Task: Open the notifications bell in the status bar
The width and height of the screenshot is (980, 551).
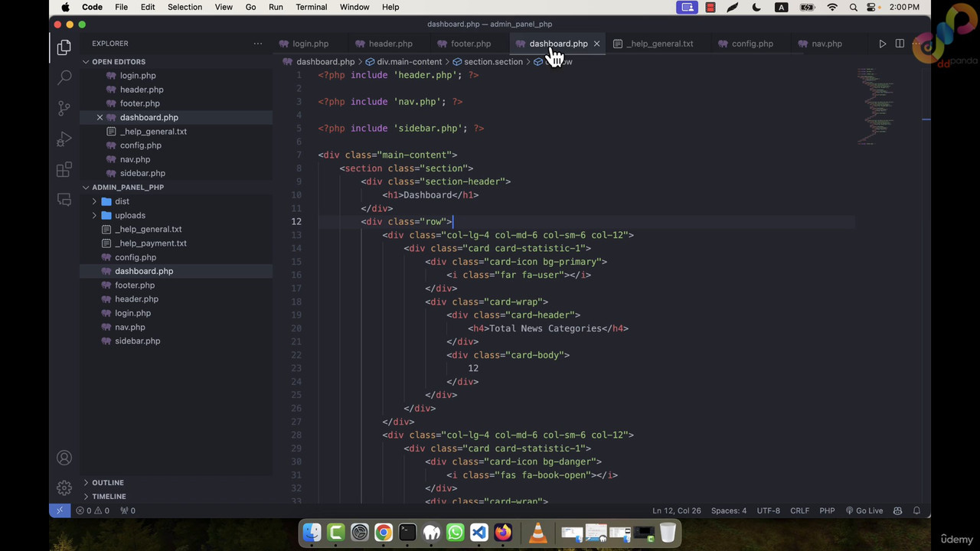Action: tap(916, 510)
